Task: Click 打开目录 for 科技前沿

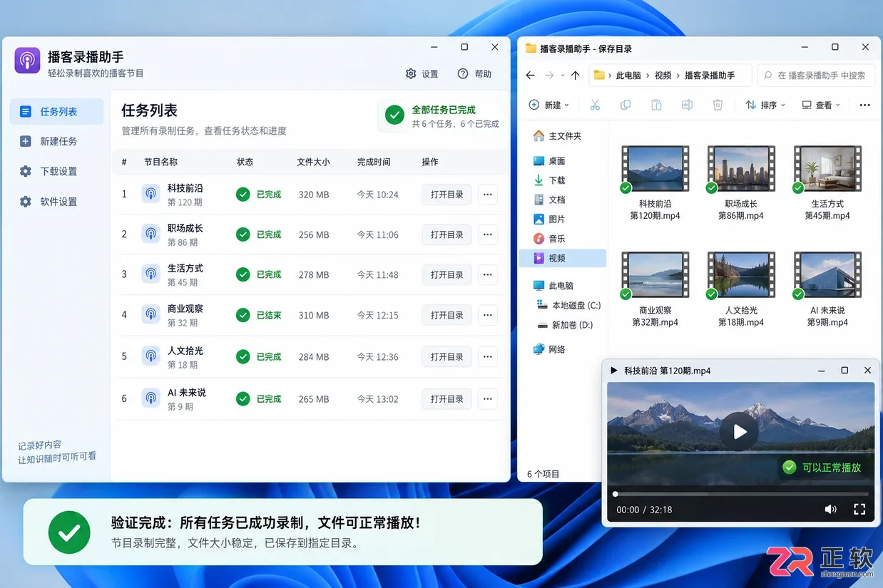Action: 446,195
